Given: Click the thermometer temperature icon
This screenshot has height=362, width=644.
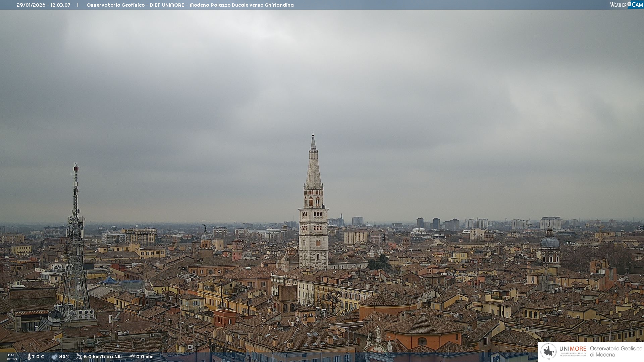Looking at the screenshot, I should coord(29,357).
